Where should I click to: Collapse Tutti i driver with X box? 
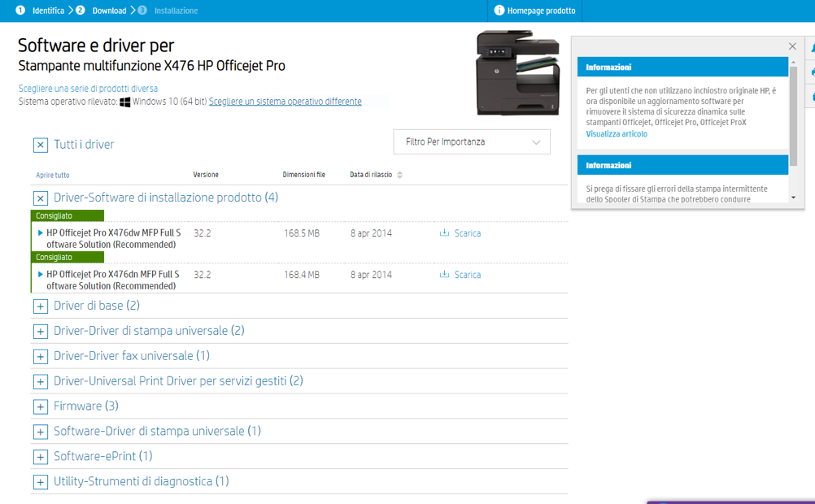(41, 145)
